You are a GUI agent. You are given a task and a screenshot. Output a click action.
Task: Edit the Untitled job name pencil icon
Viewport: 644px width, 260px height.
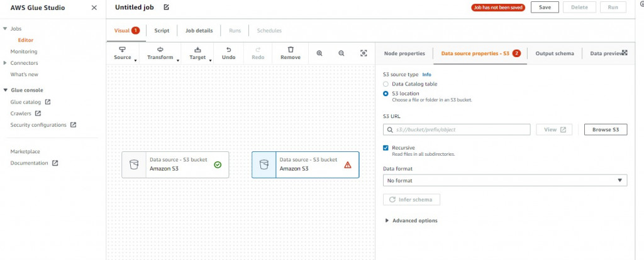(166, 8)
